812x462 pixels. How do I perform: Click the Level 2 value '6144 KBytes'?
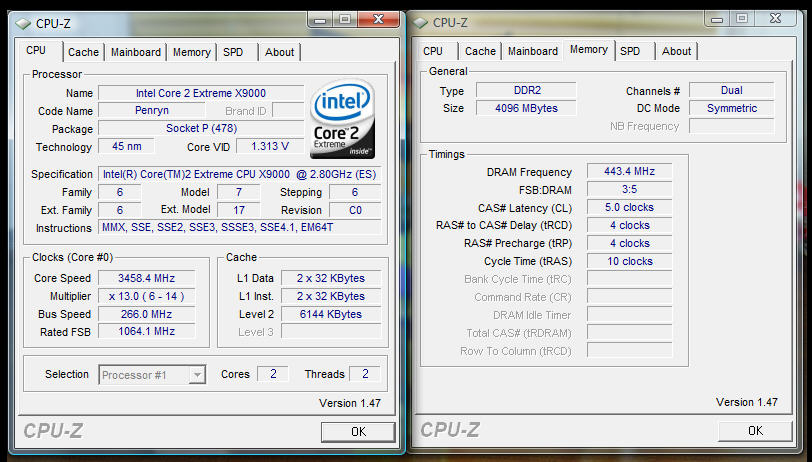point(331,314)
